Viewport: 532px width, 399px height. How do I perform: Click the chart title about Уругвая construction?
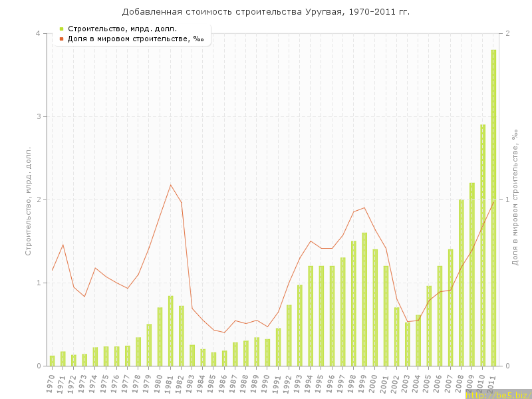click(266, 12)
